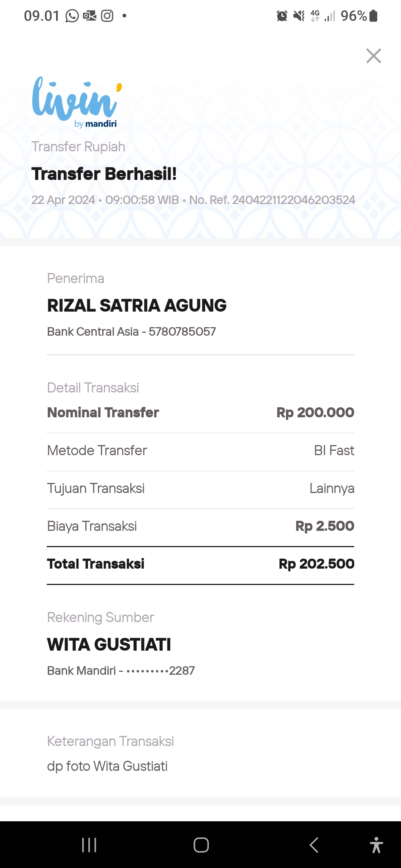Screen dimensions: 401x868
Task: Open Android recent apps button
Action: tap(89, 845)
